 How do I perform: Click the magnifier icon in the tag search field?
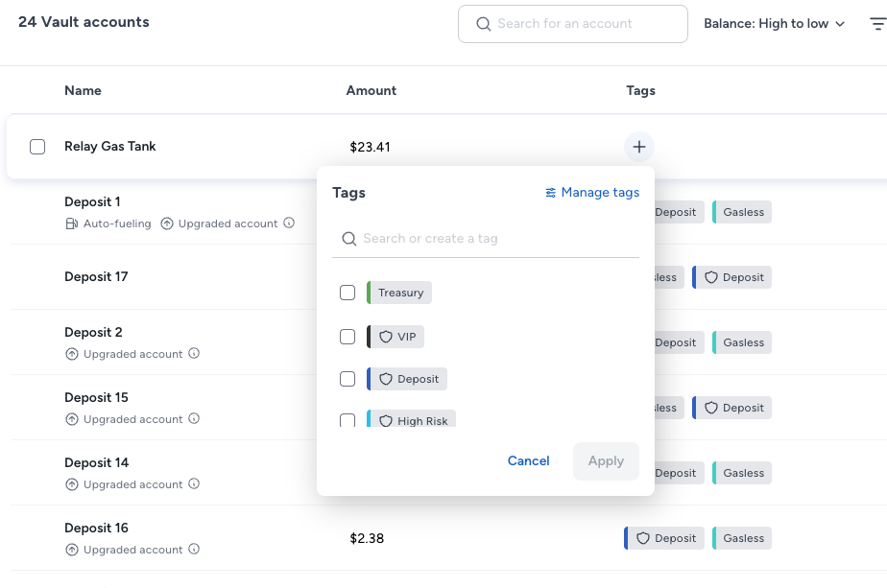point(349,239)
